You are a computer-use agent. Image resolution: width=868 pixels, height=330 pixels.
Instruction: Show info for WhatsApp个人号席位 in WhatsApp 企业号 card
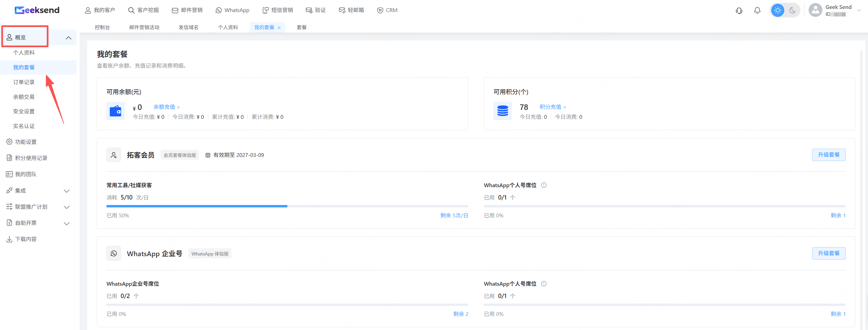point(544,284)
